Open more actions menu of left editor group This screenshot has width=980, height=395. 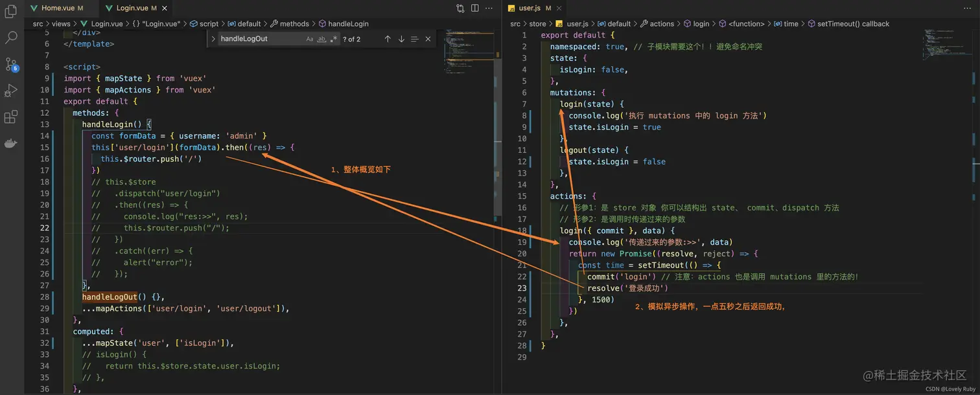[490, 8]
